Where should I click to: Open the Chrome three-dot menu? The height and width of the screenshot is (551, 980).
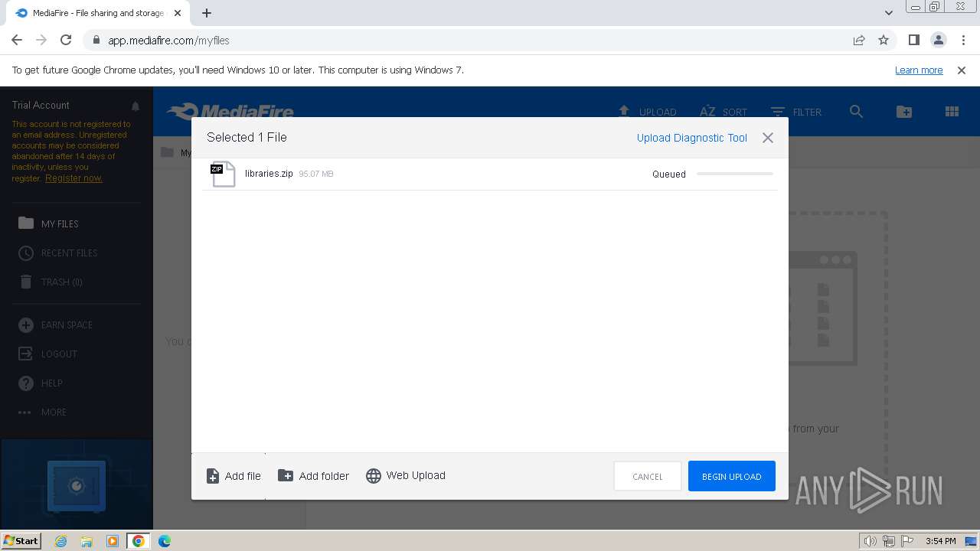963,40
